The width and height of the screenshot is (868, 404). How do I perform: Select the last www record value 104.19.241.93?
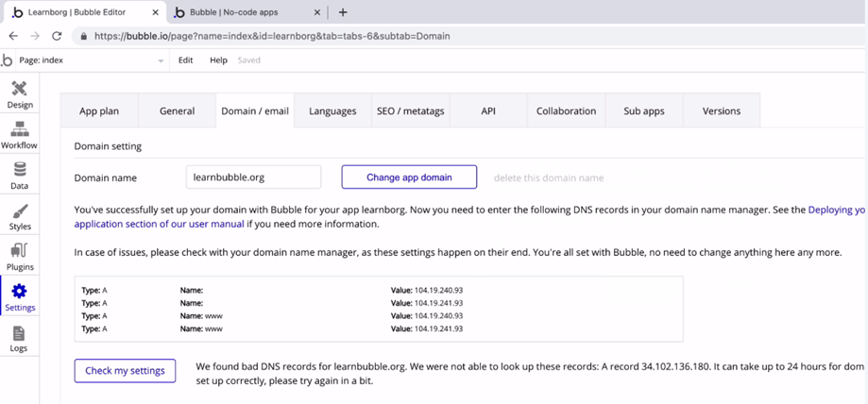(438, 328)
